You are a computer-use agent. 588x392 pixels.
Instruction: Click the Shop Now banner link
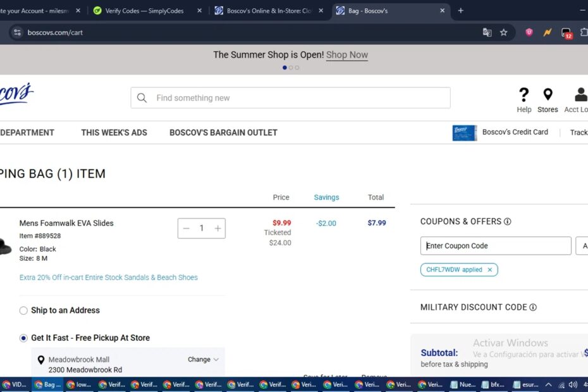(347, 55)
